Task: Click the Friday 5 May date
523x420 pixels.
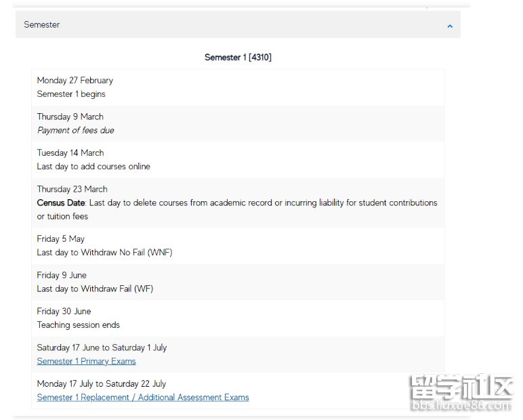Action: (61, 238)
